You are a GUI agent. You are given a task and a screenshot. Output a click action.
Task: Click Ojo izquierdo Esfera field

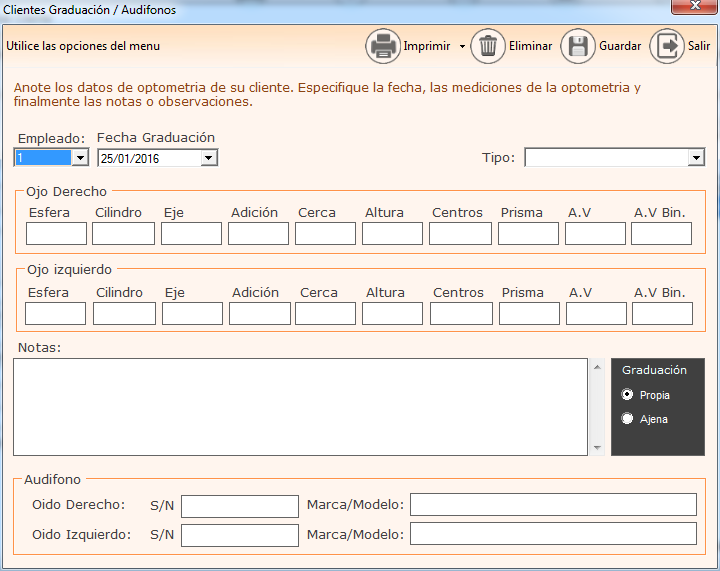[56, 313]
